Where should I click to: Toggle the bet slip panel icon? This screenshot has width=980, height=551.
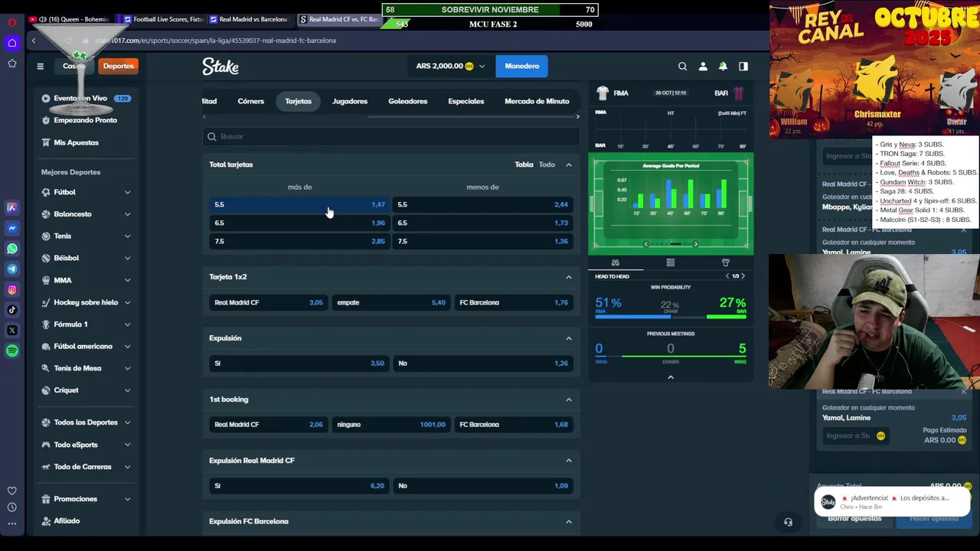click(743, 67)
